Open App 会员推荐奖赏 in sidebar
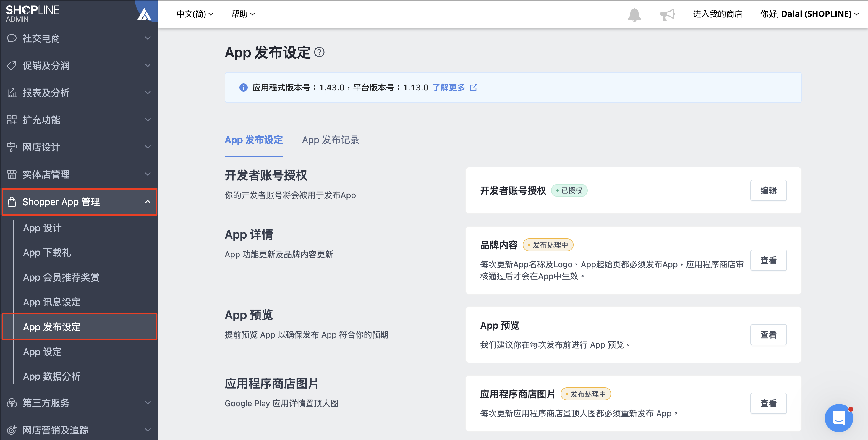868x440 pixels. 61,277
